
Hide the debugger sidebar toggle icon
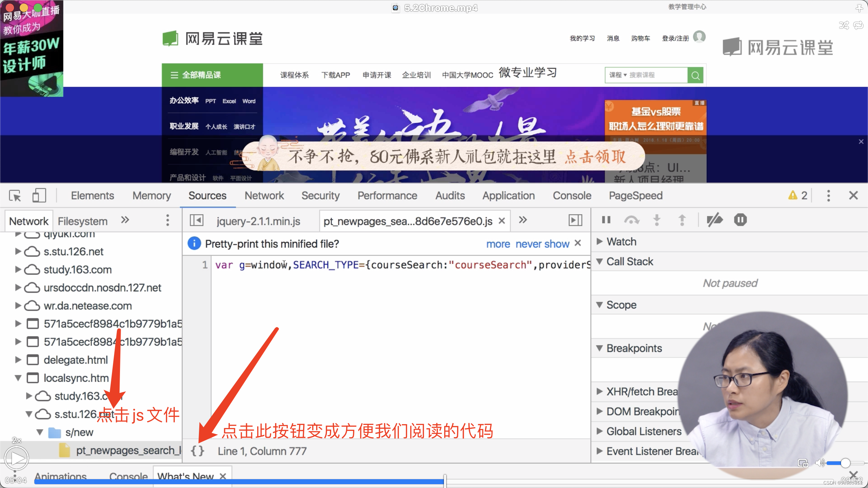coord(575,220)
